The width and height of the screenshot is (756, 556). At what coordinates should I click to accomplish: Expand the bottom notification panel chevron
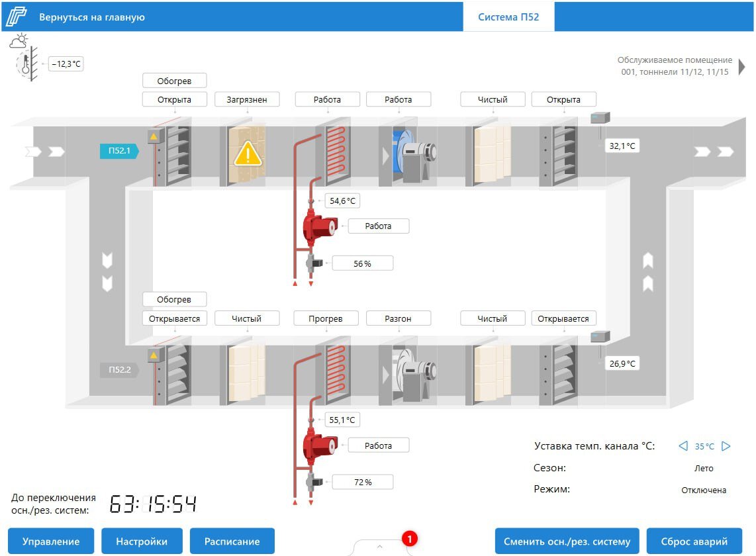pyautogui.click(x=380, y=546)
